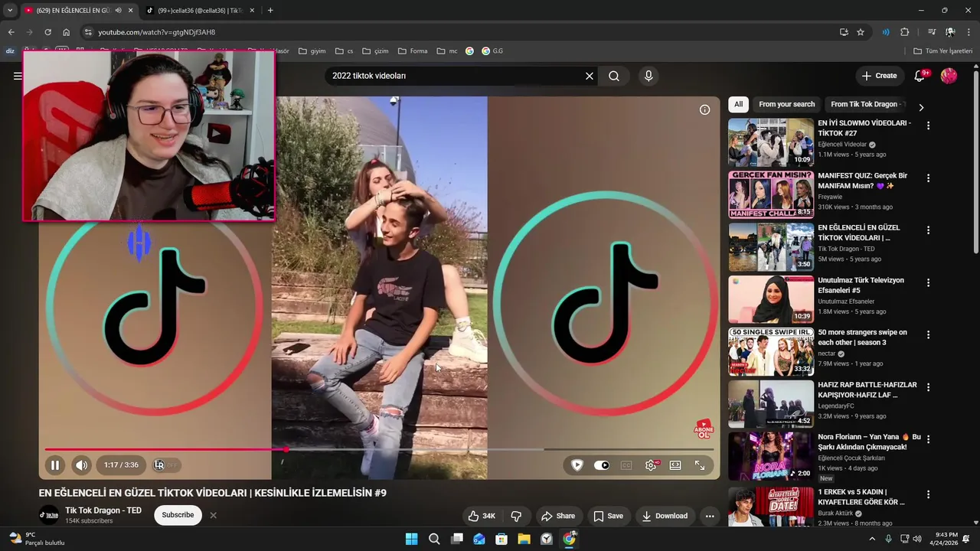This screenshot has width=980, height=551.
Task: Open the EN İYİ SLOWMO VİDEOLARI thumbnail
Action: 771,142
